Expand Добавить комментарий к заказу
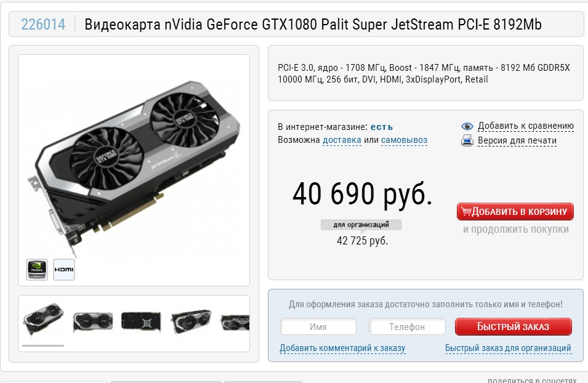This screenshot has height=383, width=588. [x=342, y=348]
